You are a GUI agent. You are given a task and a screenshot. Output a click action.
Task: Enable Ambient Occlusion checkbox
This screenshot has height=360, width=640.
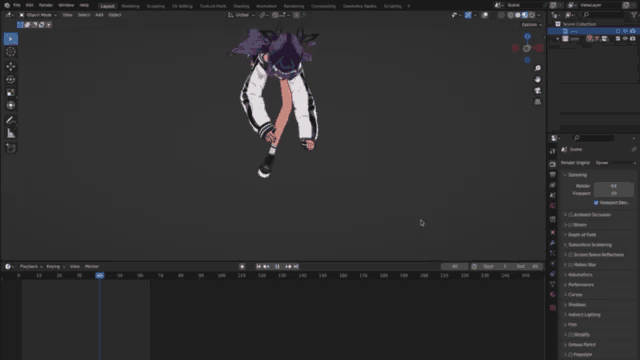click(x=571, y=215)
